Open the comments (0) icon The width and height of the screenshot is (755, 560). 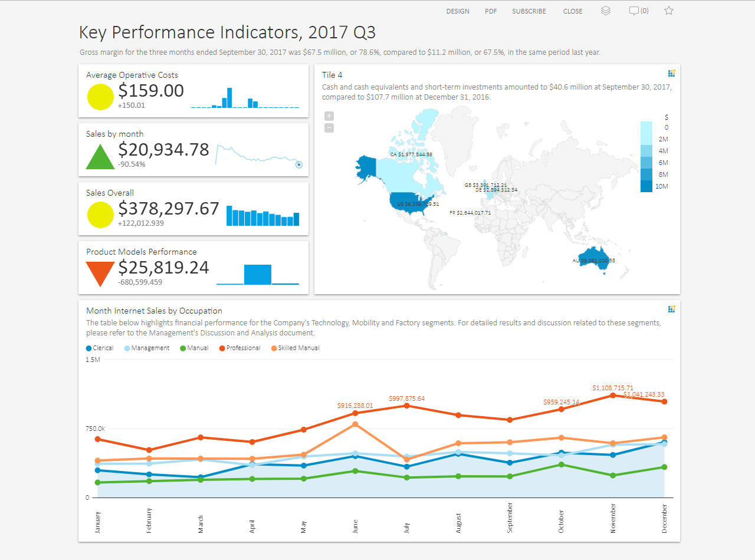point(638,11)
